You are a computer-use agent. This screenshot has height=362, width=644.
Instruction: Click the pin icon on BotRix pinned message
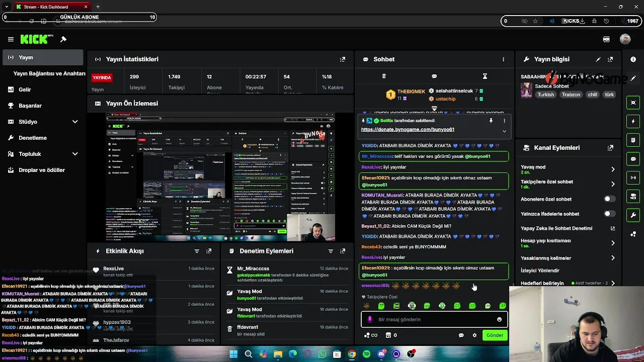(491, 121)
